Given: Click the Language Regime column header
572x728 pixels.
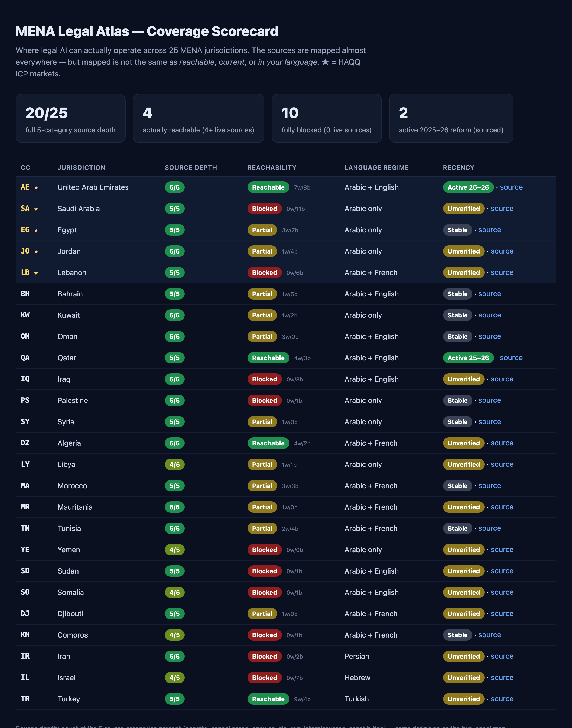Looking at the screenshot, I should click(376, 167).
